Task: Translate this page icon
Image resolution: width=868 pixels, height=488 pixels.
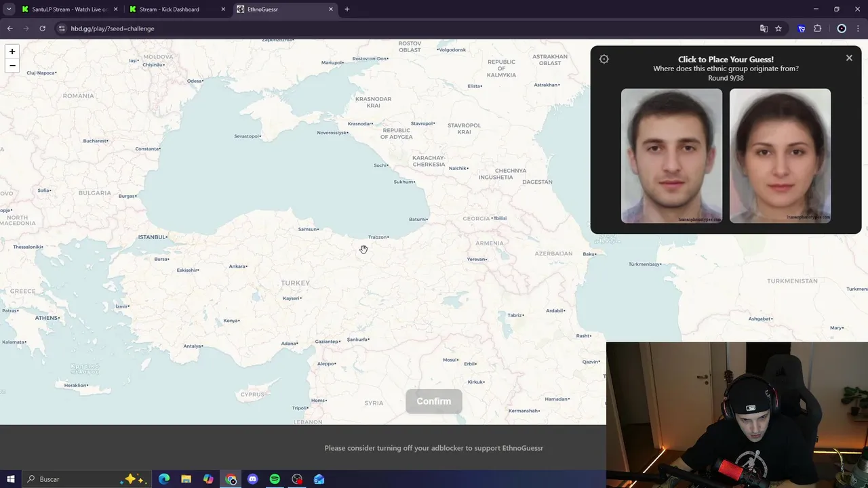Action: pos(764,28)
